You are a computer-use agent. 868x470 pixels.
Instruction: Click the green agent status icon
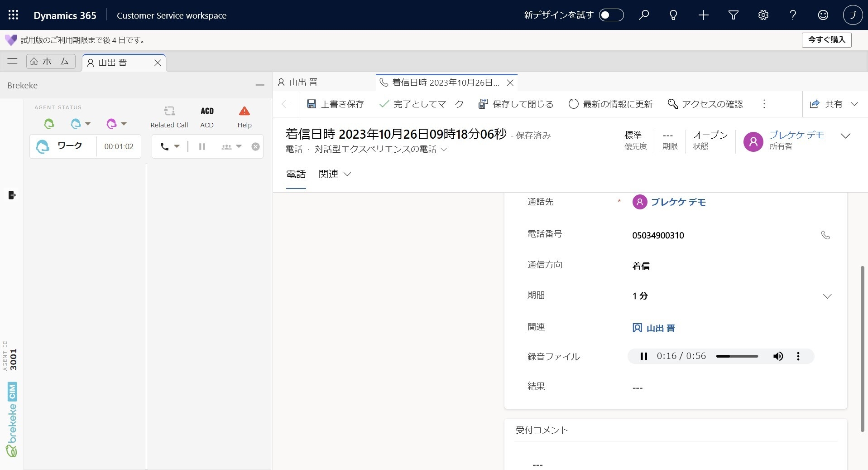pyautogui.click(x=49, y=123)
